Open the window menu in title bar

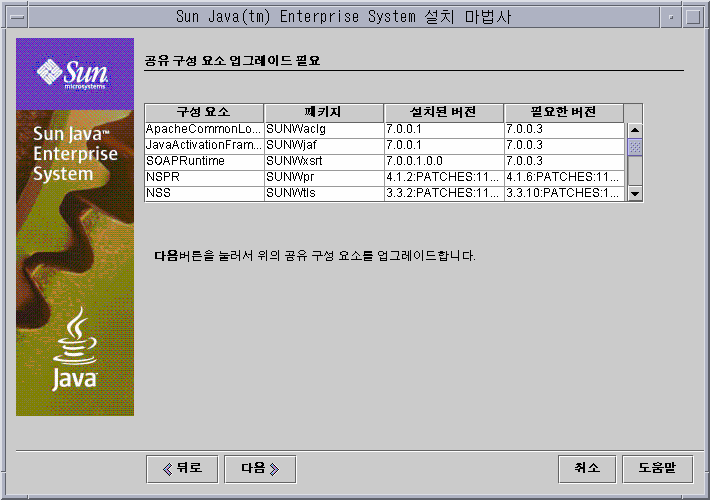click(x=17, y=17)
